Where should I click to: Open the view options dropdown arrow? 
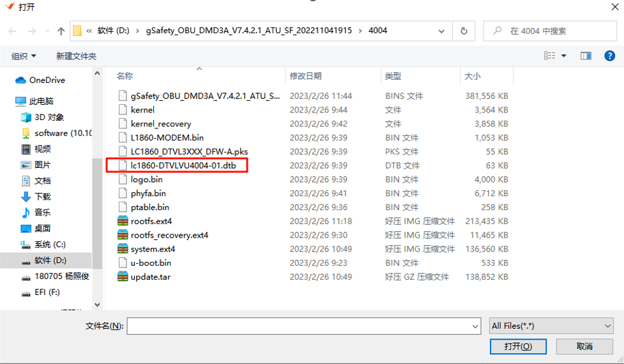563,56
